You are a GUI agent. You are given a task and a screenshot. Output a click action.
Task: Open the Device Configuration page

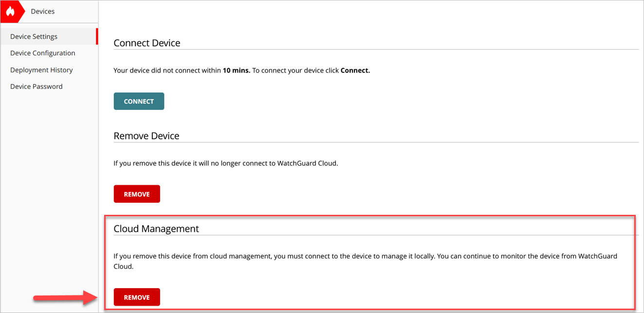pyautogui.click(x=42, y=52)
